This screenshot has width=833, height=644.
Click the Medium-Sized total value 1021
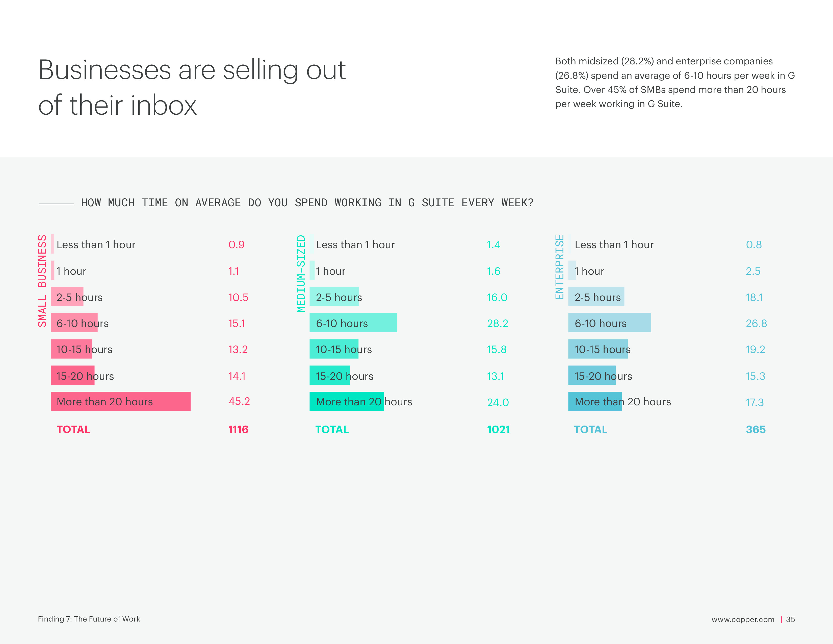tap(498, 430)
